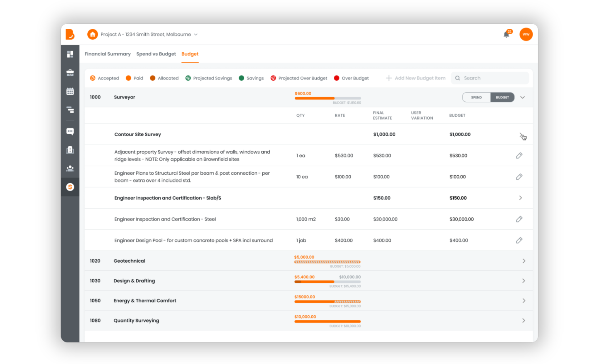Switch toggle to BUDGET view

pos(502,97)
